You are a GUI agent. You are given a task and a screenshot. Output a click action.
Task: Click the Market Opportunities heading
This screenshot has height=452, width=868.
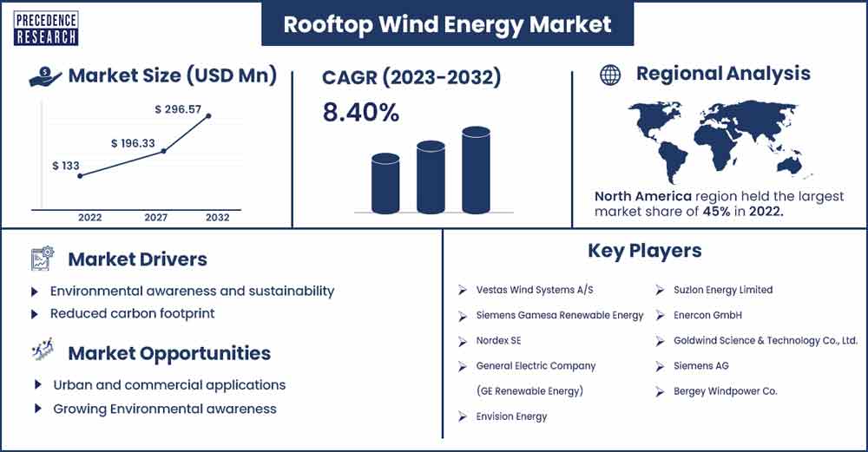(169, 353)
